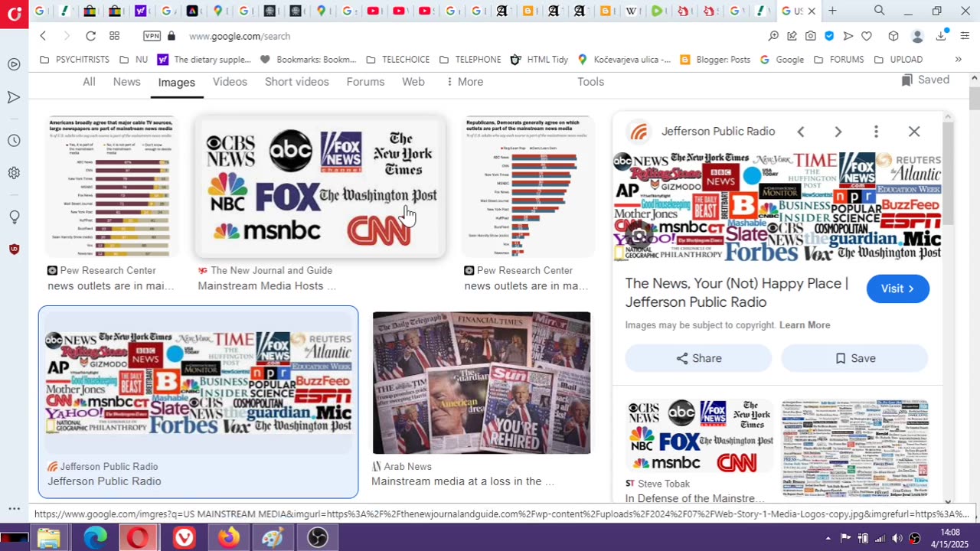Open the Opera main menu logo

14,13
